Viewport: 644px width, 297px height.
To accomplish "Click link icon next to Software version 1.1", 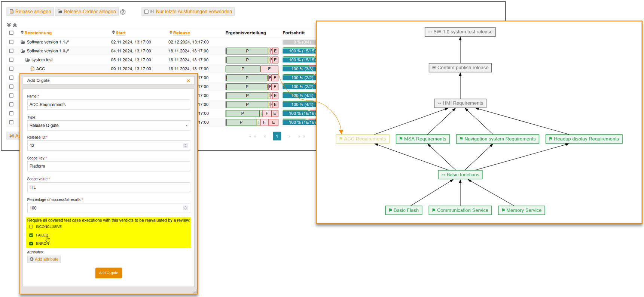I will coord(67,42).
